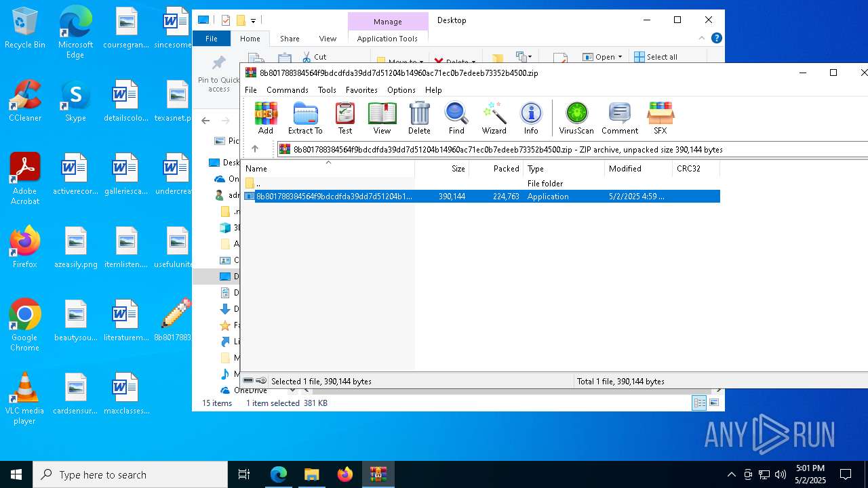
Task: Open Explorer's blue File tab
Action: coord(212,39)
